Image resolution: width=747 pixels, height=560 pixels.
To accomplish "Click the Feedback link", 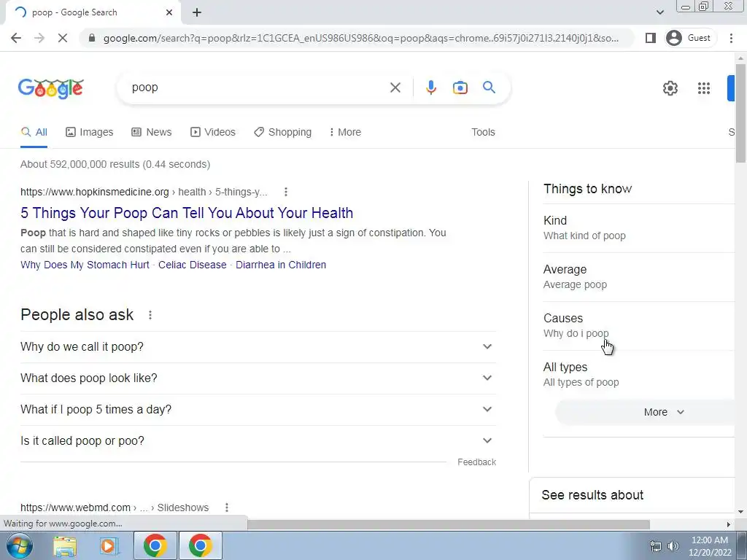I will (x=476, y=462).
